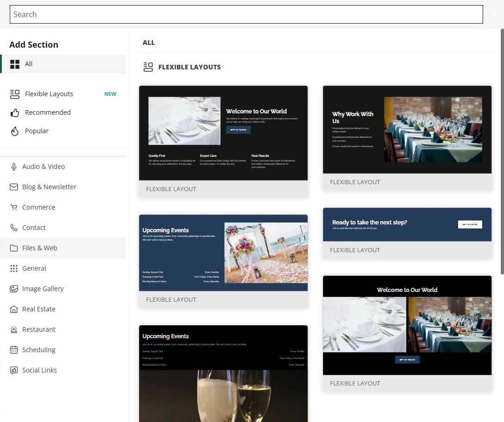Click the Recommended thumbs-up icon
Screen dimensions: 504x422
tap(15, 113)
